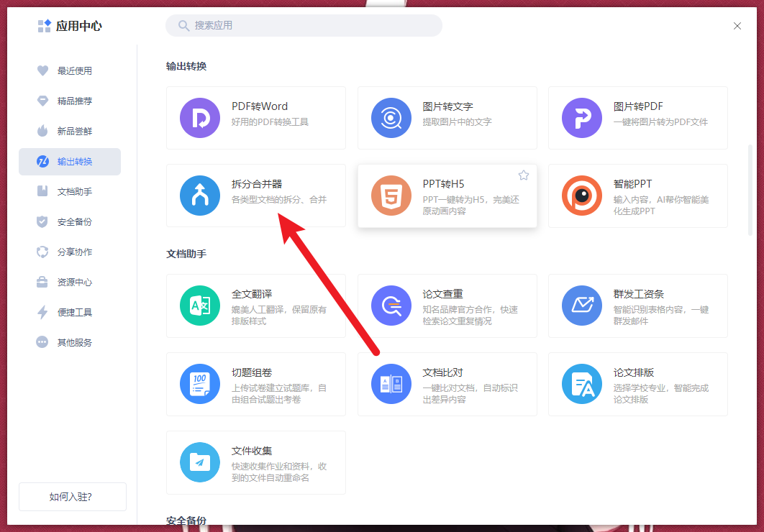The height and width of the screenshot is (532, 764).
Task: Click the ellipsis icon beside 其他服务
Action: tap(42, 342)
